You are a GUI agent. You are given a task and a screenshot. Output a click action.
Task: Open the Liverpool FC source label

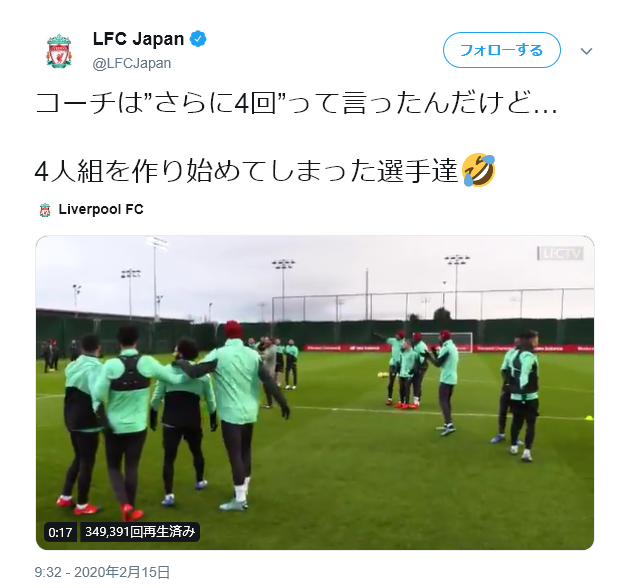(x=101, y=209)
